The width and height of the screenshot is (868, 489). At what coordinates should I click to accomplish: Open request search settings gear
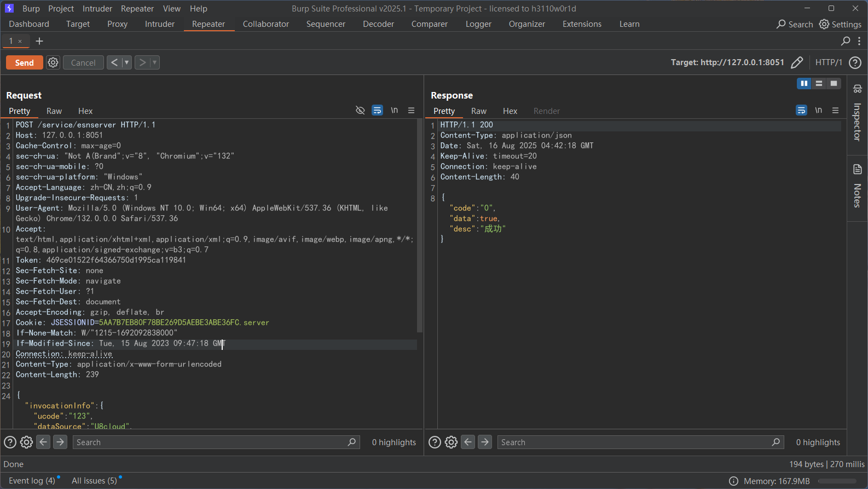click(x=26, y=442)
